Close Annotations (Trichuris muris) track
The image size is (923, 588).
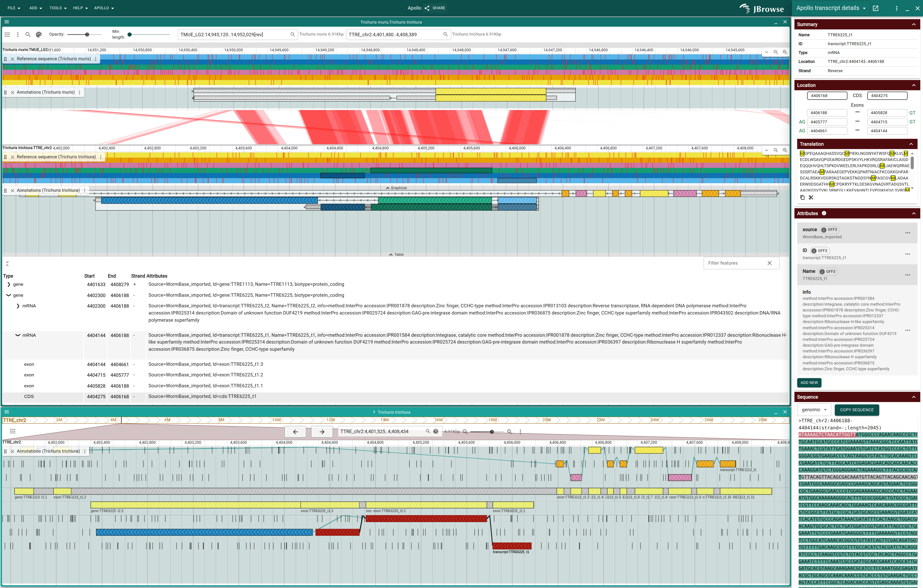(x=13, y=92)
